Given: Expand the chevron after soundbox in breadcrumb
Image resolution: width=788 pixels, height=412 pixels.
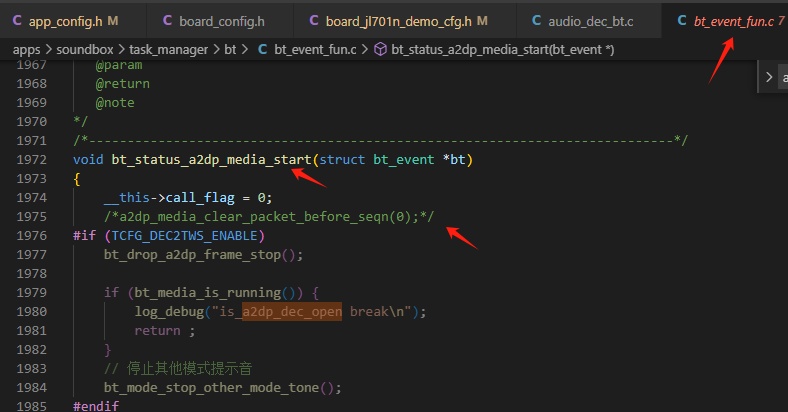Looking at the screenshot, I should [122, 50].
